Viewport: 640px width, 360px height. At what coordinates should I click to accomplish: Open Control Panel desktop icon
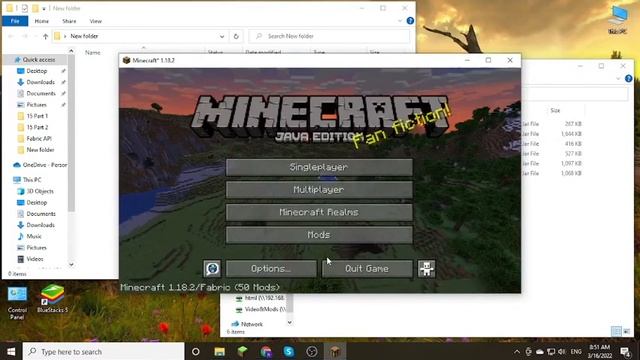(x=17, y=302)
